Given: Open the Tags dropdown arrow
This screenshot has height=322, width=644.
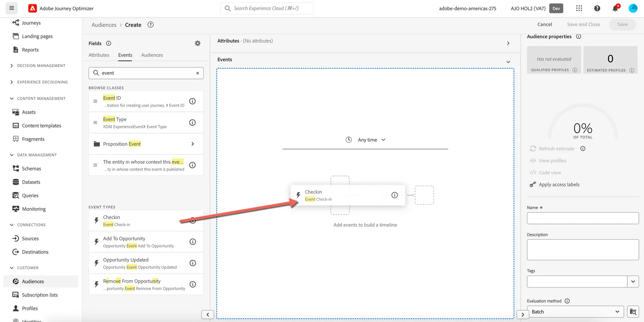Looking at the screenshot, I should tap(633, 282).
